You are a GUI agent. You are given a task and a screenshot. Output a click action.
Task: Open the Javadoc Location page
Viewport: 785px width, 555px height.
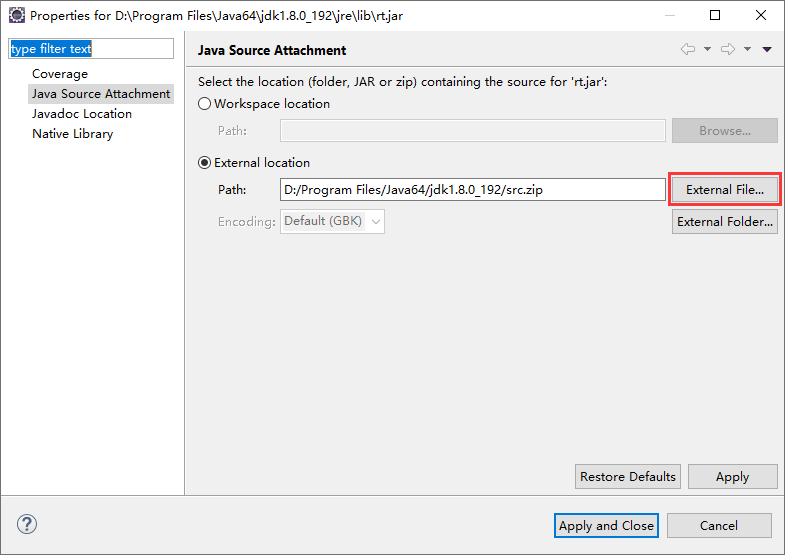point(82,114)
